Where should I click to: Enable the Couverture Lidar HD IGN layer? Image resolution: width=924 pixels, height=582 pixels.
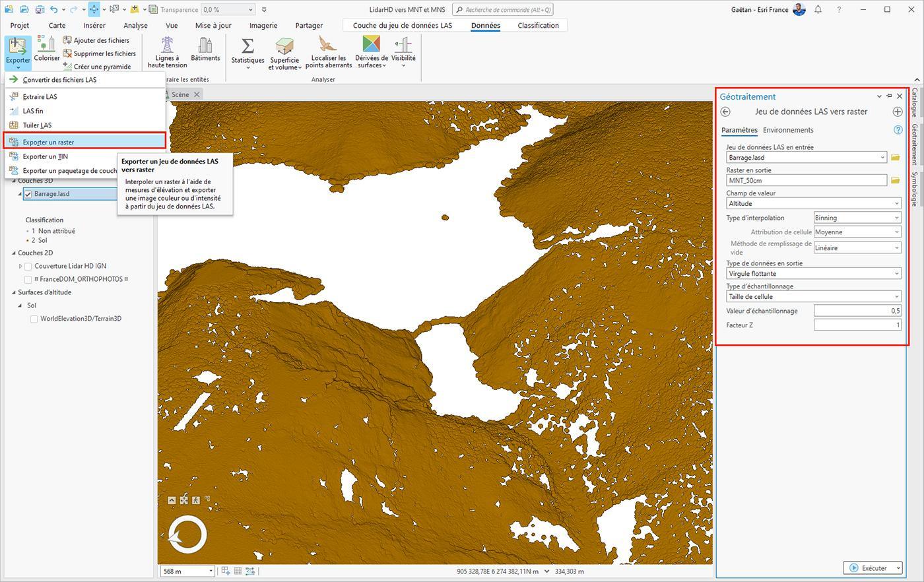(28, 266)
